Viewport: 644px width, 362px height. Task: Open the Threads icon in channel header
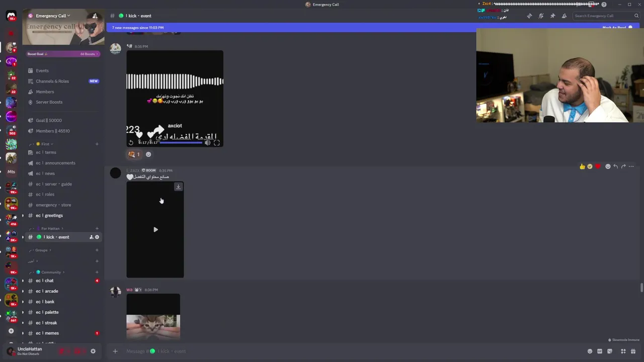pyautogui.click(x=529, y=16)
